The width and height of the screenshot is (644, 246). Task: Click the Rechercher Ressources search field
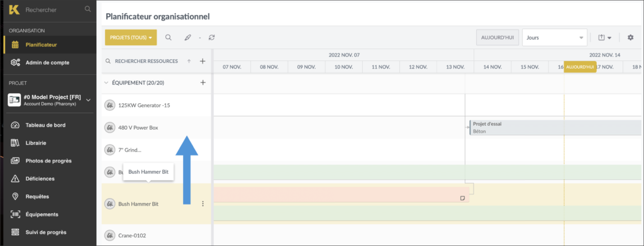pos(146,61)
